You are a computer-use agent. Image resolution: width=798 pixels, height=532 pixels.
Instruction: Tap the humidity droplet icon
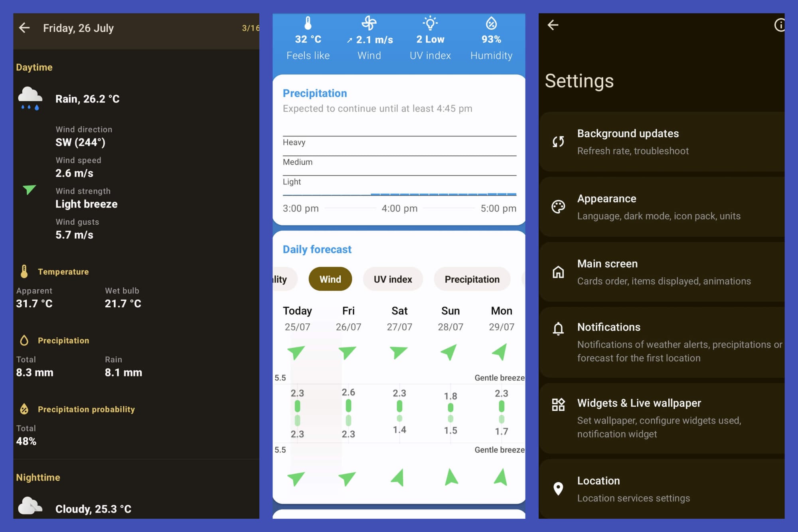[x=492, y=23]
